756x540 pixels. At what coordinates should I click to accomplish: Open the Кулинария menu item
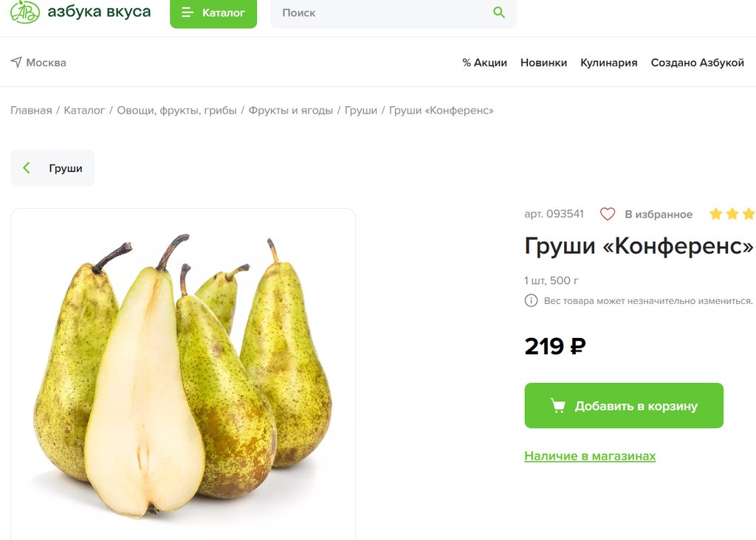(x=608, y=63)
